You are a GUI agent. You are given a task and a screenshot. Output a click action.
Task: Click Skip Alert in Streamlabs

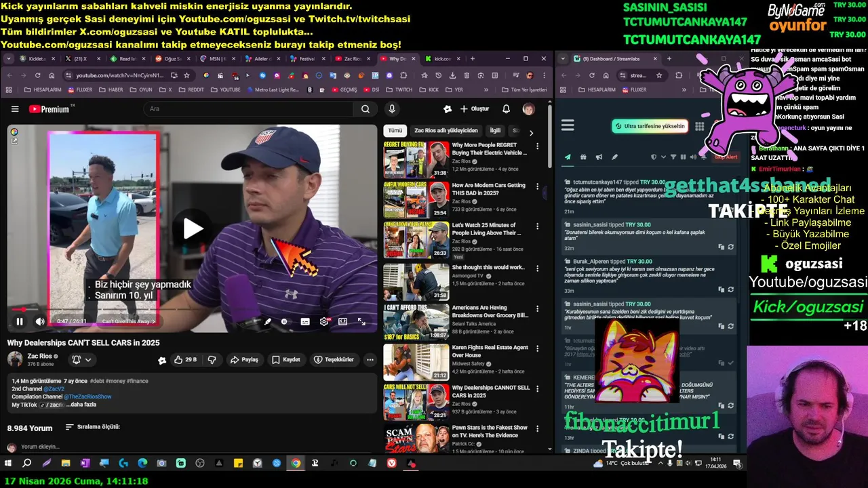click(x=724, y=157)
